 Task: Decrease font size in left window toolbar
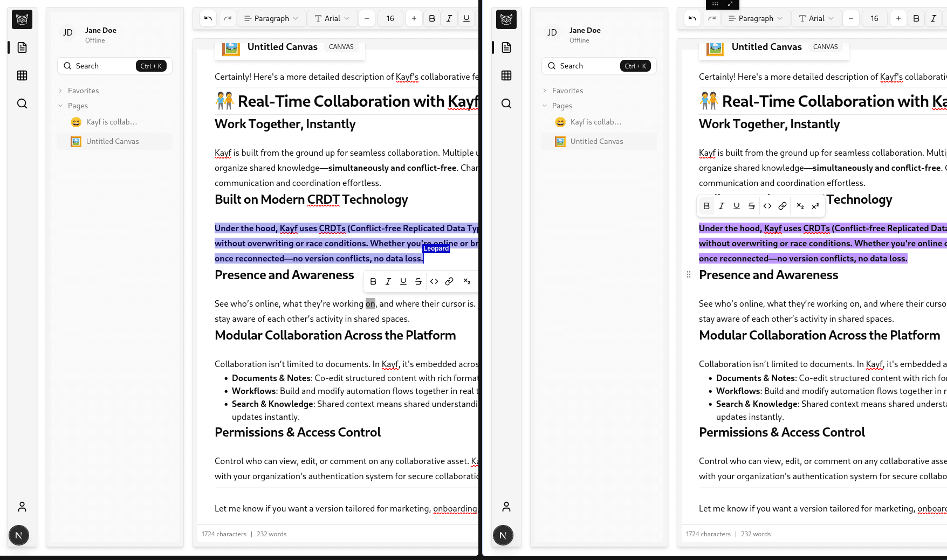tap(367, 18)
